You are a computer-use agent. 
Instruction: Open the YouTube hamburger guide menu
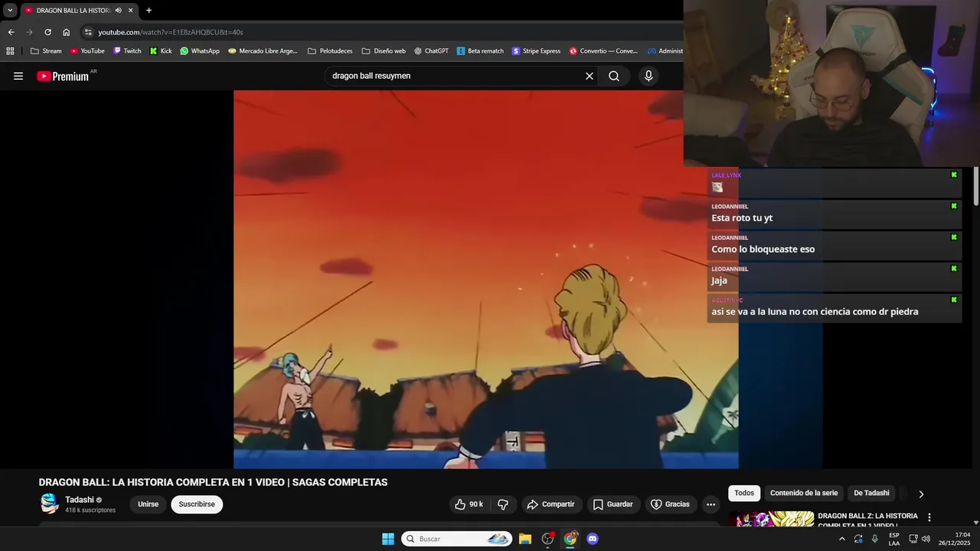click(18, 76)
